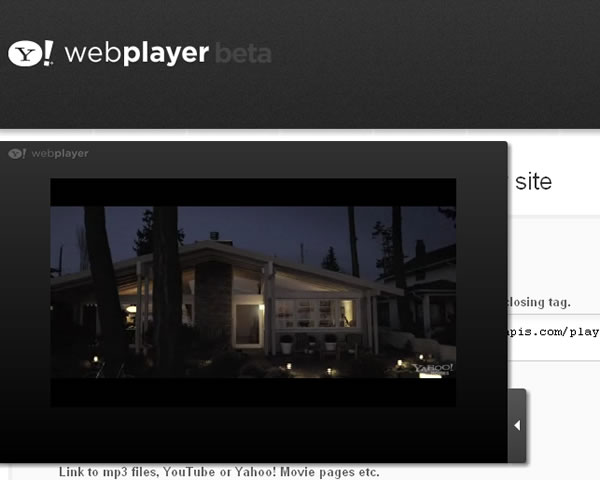The image size is (600, 480).
Task: Click the Yahoo! watermark logo on the video
Action: click(433, 369)
